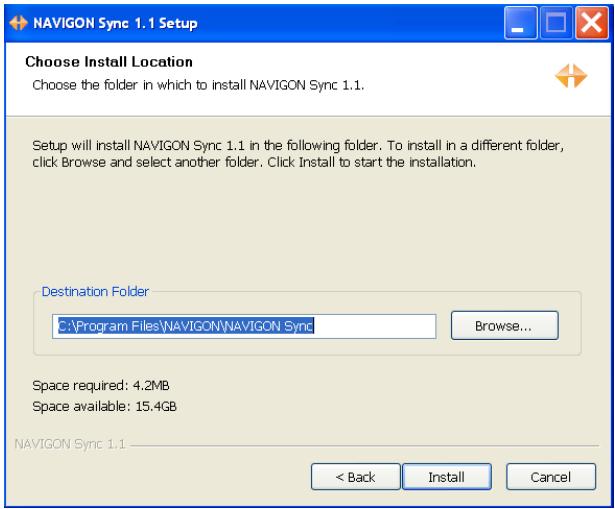Click the NAVIGON logo in the title bar
The image size is (615, 509).
click(x=18, y=23)
